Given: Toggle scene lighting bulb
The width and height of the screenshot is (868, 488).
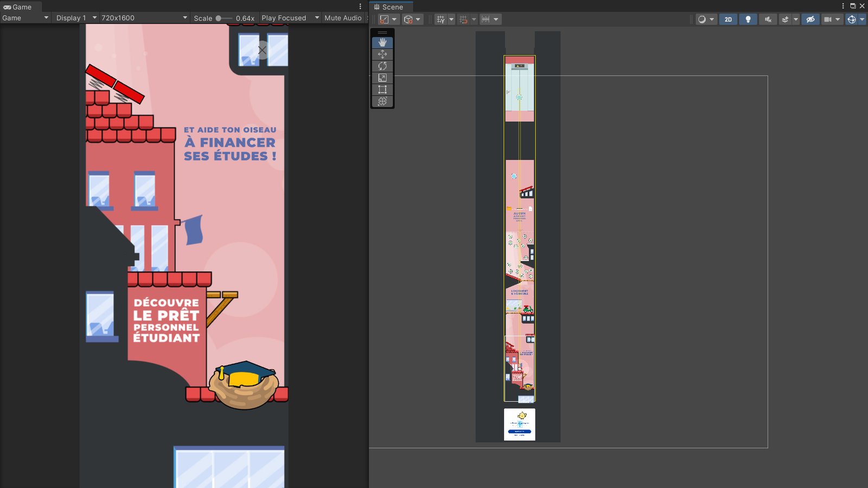Looking at the screenshot, I should pyautogui.click(x=748, y=20).
